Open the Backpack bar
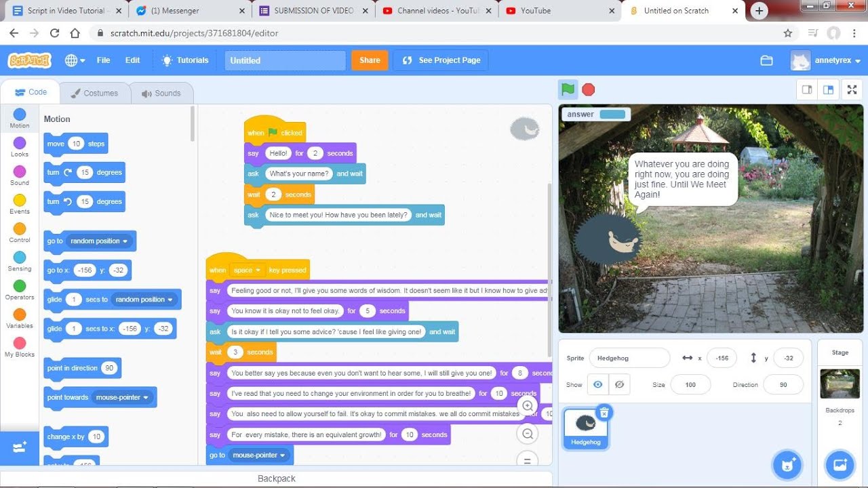 click(x=276, y=479)
